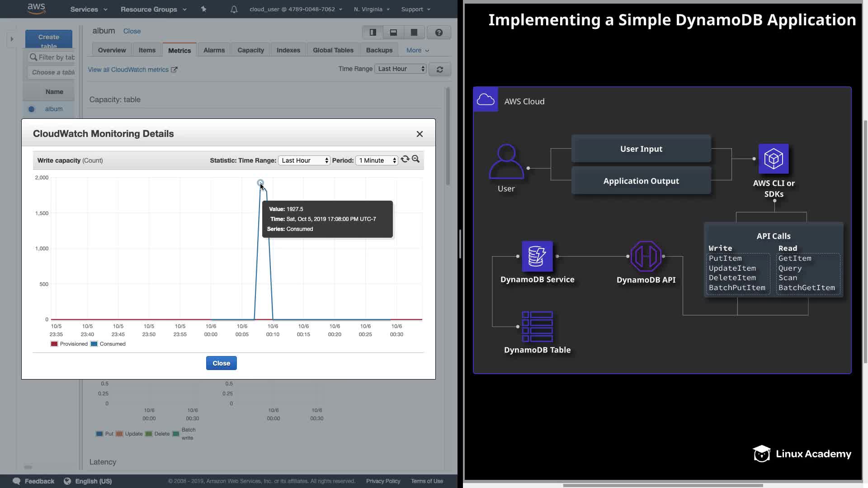Click the metrics refresh button beside Time Range
Viewport: 868px width, 488px height.
(x=439, y=70)
